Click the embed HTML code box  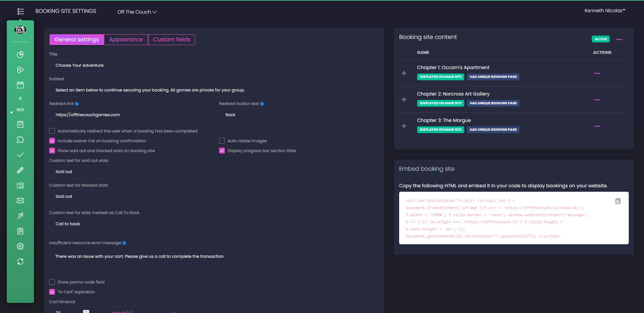coord(514,218)
